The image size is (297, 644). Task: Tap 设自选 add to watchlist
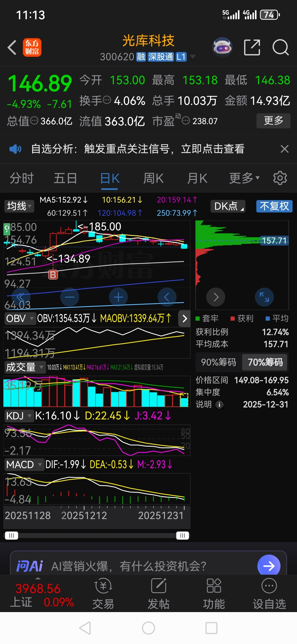coord(269,594)
